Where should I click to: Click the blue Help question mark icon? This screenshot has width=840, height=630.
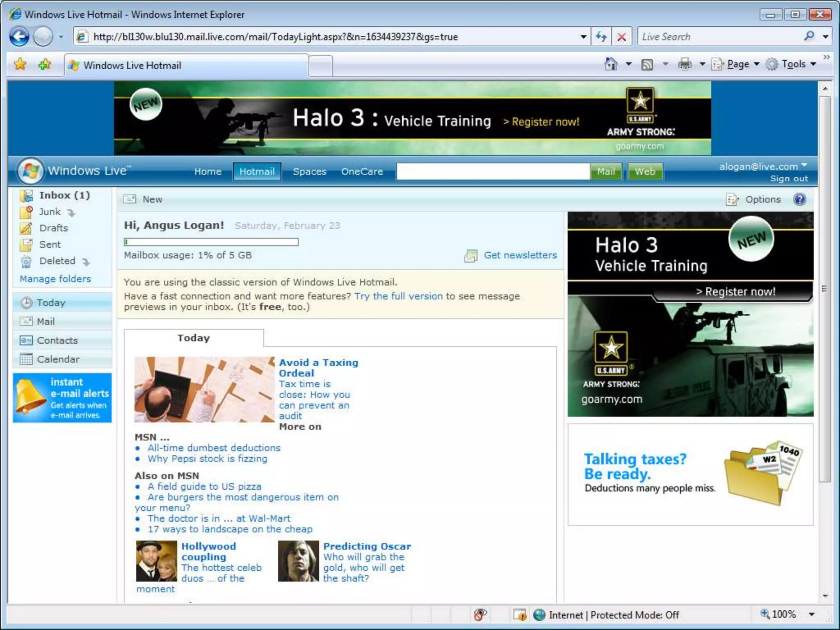pos(800,199)
